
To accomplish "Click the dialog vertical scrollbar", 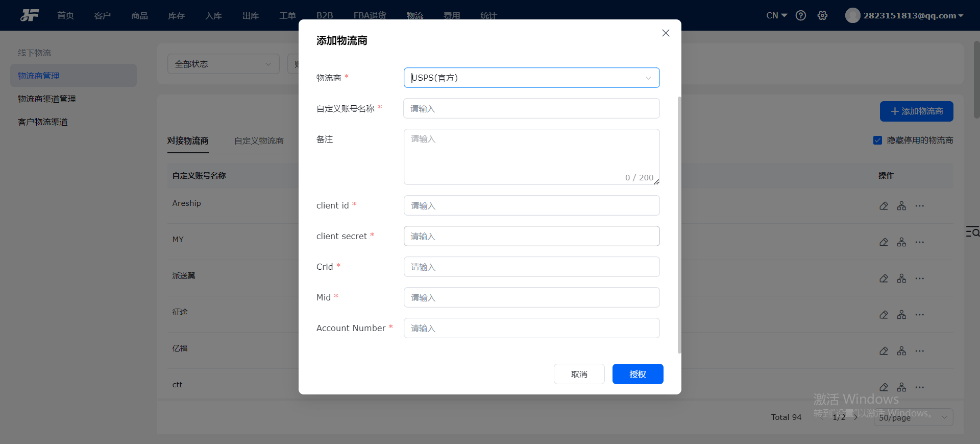I will click(x=679, y=225).
